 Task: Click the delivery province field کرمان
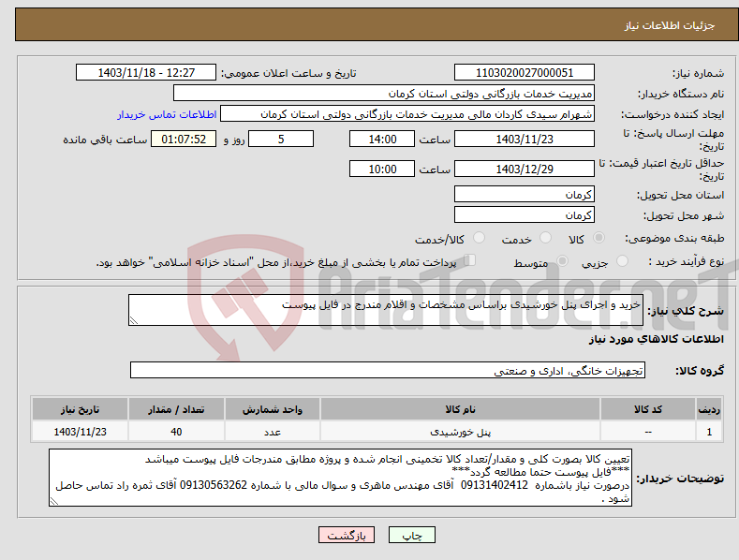click(x=525, y=194)
